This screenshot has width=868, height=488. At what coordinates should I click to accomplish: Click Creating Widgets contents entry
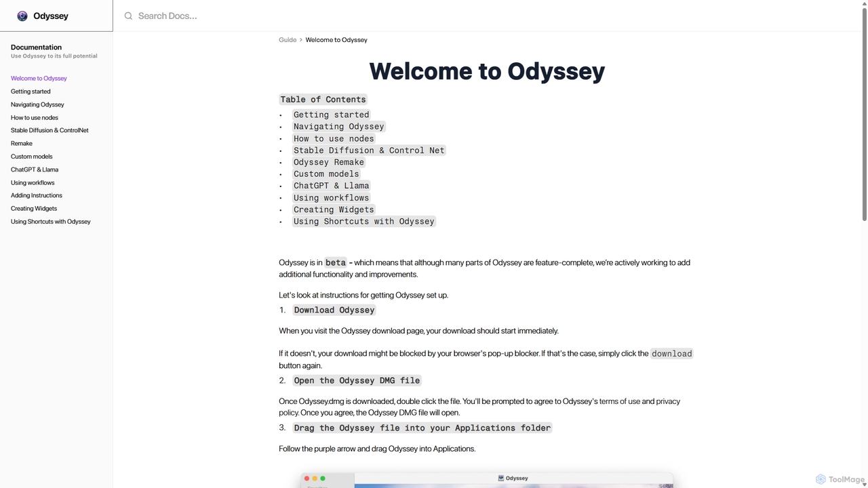pyautogui.click(x=334, y=209)
